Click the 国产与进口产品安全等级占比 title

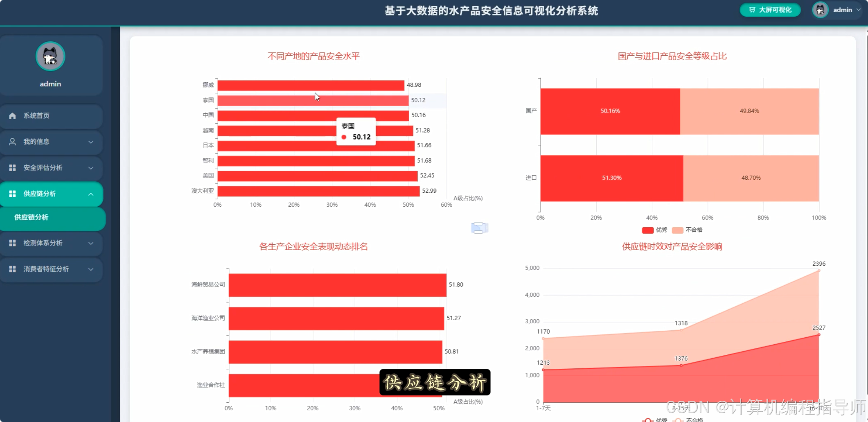point(672,56)
